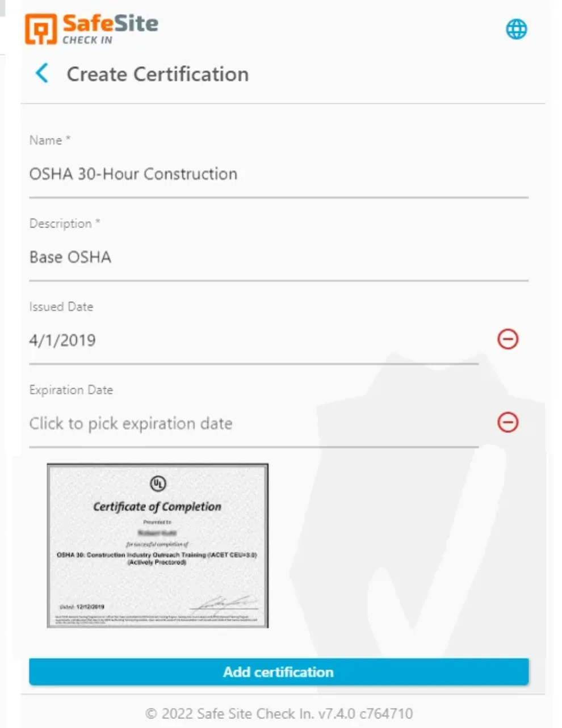Click the copyright Safe Site footer text

point(279,713)
